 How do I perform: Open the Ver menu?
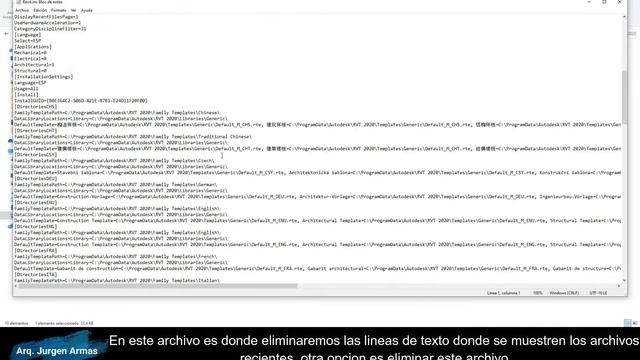(x=73, y=10)
